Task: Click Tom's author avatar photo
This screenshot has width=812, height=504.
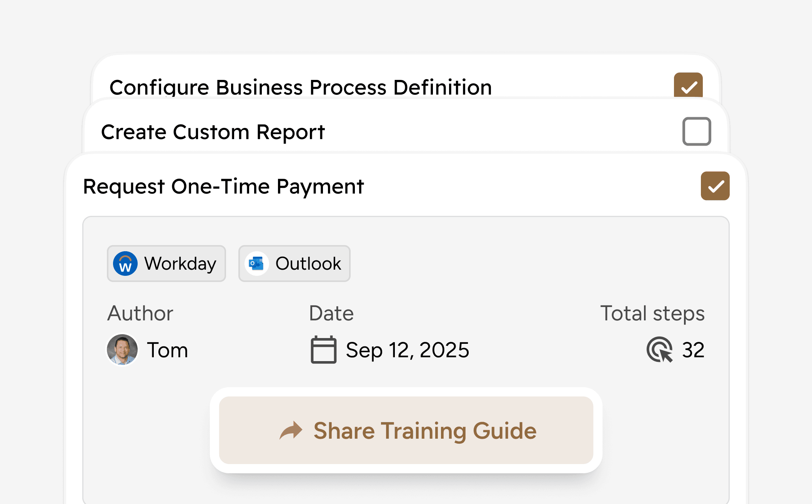Action: [x=122, y=350]
